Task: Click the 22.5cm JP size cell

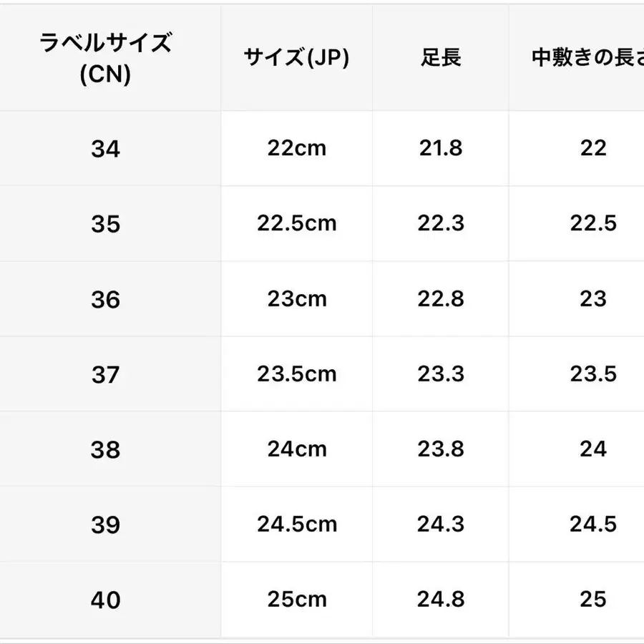Action: click(296, 223)
